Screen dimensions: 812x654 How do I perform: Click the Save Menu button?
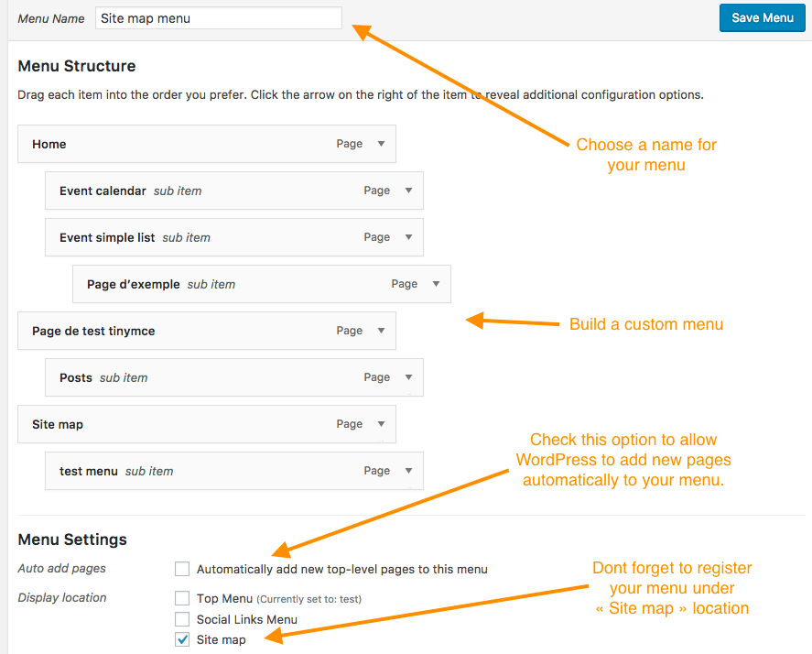coord(762,18)
